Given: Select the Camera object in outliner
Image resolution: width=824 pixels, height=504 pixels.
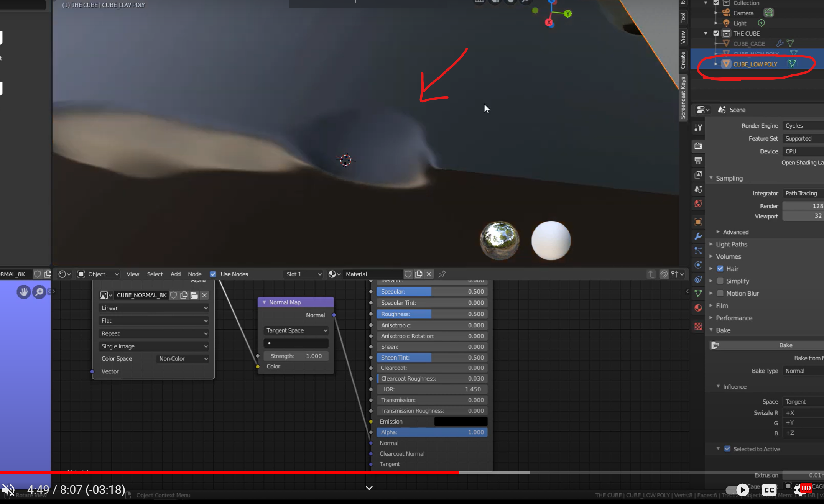Looking at the screenshot, I should pos(743,13).
